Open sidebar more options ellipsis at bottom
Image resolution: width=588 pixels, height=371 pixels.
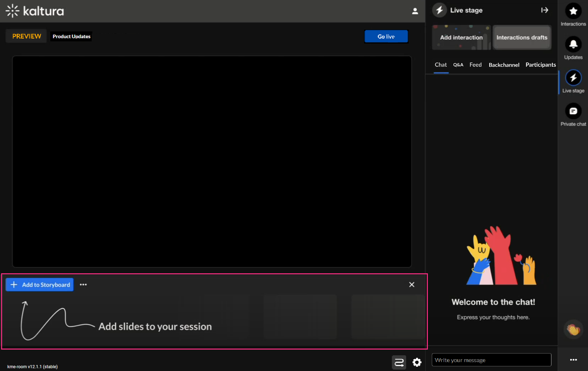(573, 360)
